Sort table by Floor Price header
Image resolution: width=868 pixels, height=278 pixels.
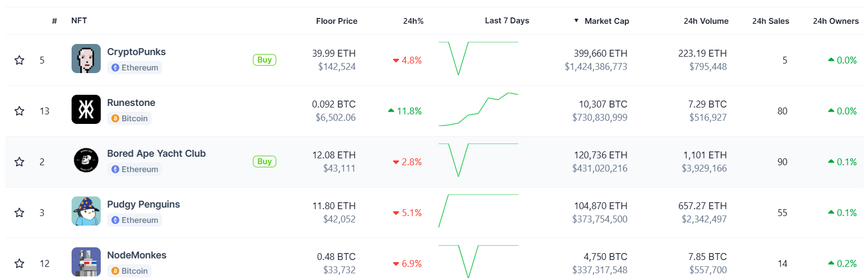click(x=336, y=21)
